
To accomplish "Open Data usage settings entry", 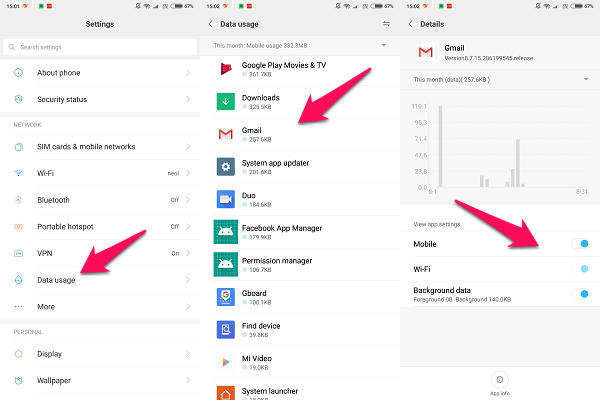I will click(100, 280).
